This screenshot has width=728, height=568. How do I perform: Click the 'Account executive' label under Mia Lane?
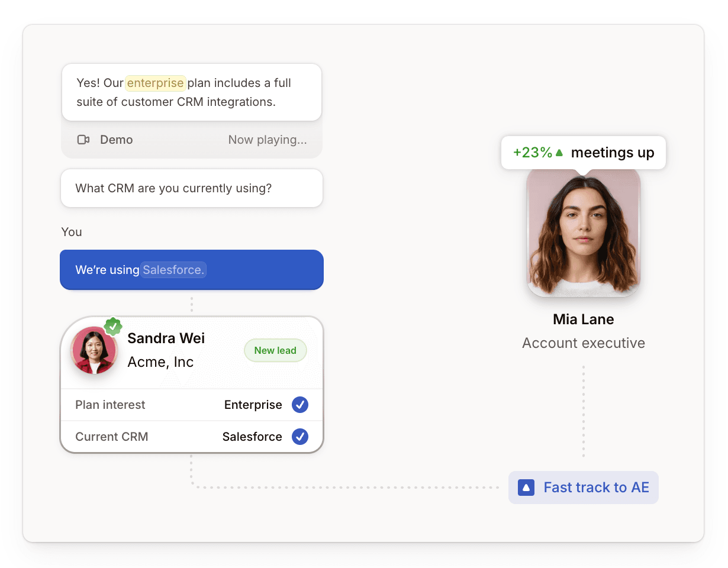[583, 343]
